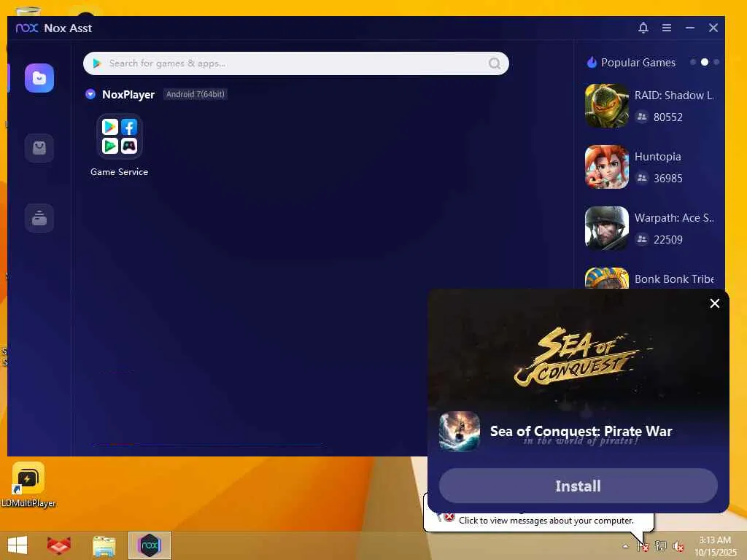
Task: Click the taskbar clock showing 3:13 AM
Action: point(715,546)
